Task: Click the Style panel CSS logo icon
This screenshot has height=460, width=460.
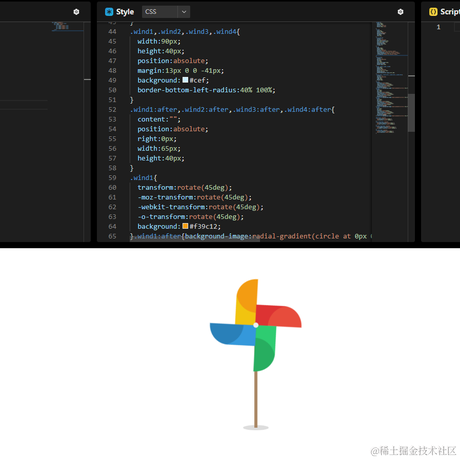Action: click(109, 12)
